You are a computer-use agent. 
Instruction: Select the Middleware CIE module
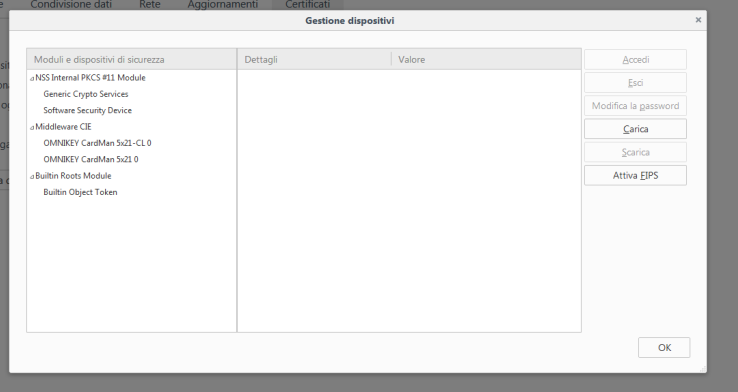[64, 127]
